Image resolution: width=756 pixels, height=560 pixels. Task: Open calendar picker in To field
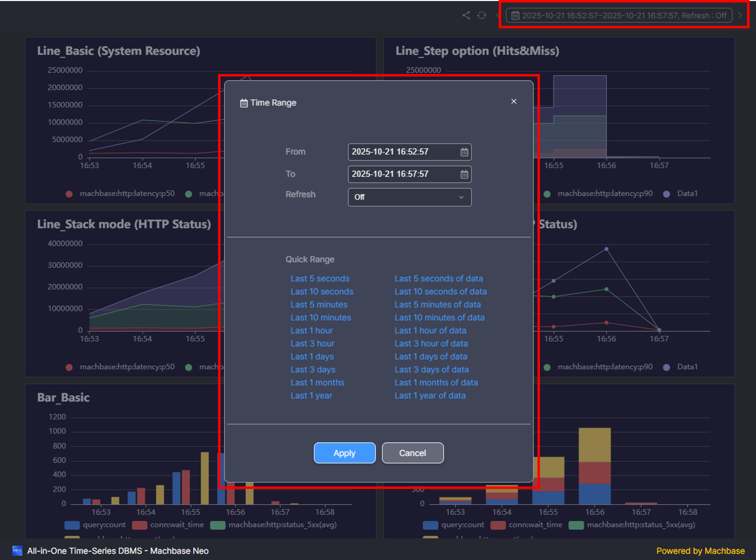coord(464,174)
